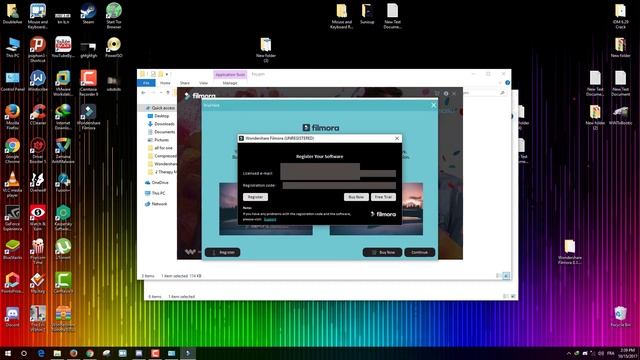
Task: Open VMware Workstation desktop icon
Action: point(63,83)
